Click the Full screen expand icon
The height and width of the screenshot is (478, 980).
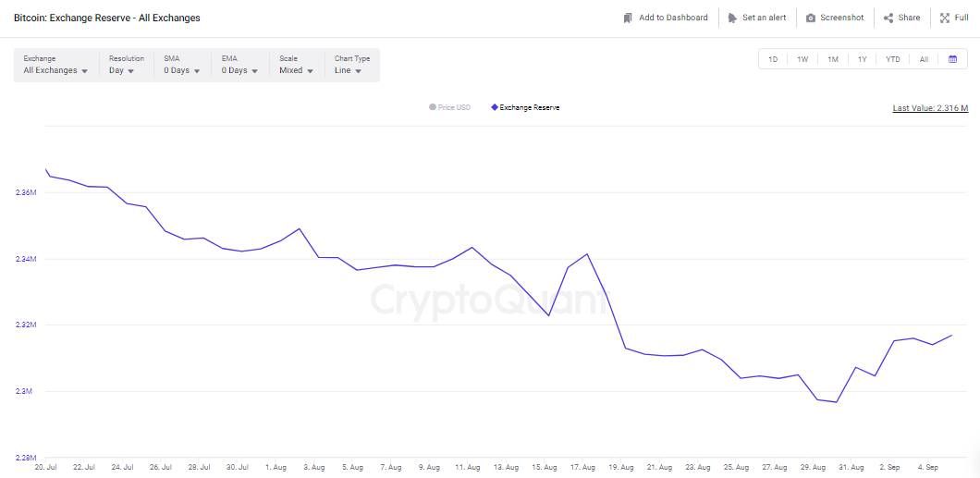tap(945, 18)
